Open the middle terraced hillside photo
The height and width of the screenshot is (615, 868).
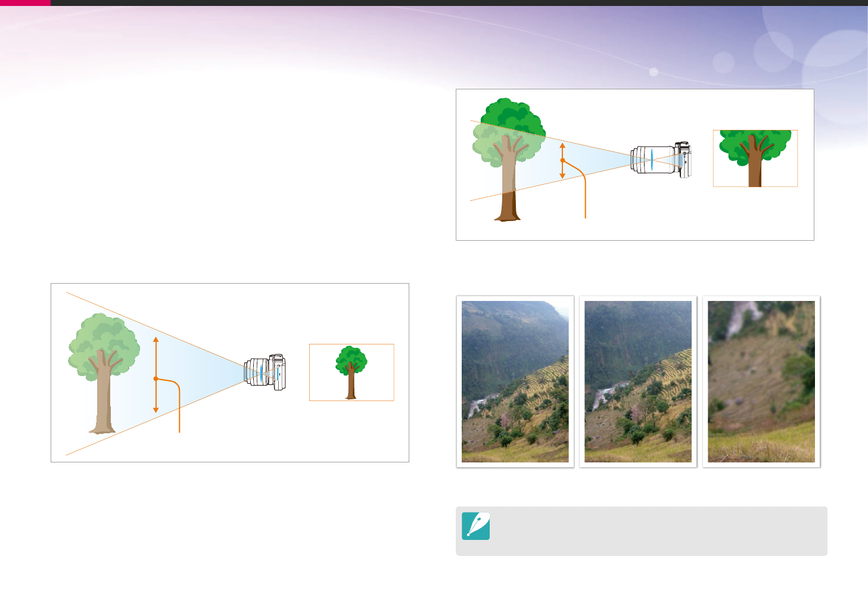[638, 381]
